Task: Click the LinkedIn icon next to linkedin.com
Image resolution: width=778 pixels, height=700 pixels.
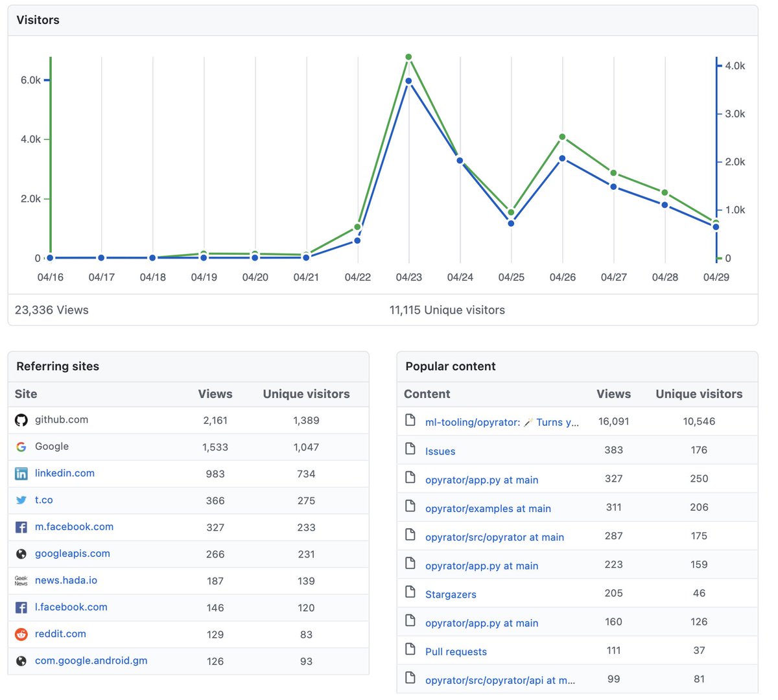Action: coord(21,474)
